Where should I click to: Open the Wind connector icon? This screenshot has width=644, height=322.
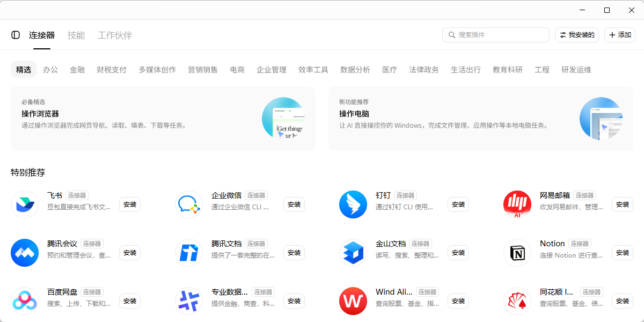353,301
